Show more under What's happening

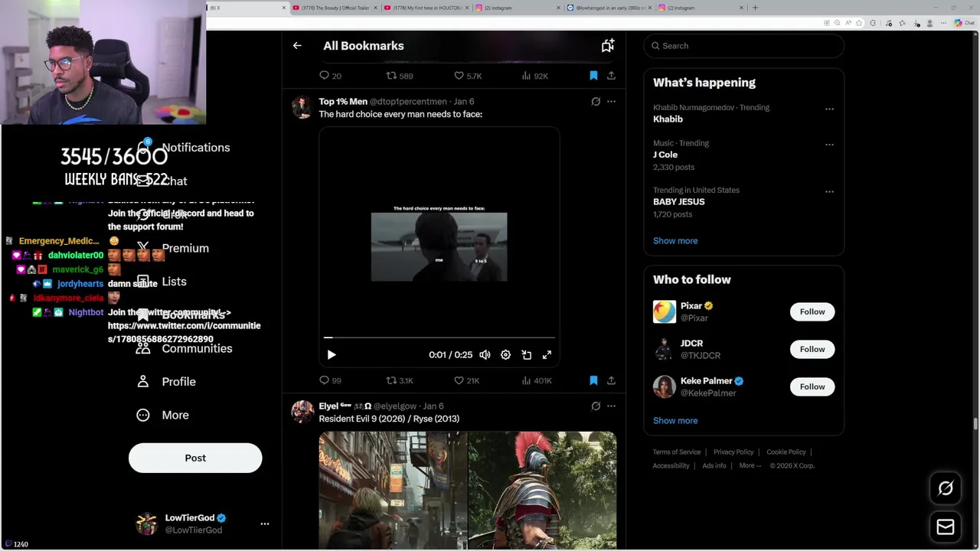[x=675, y=241]
